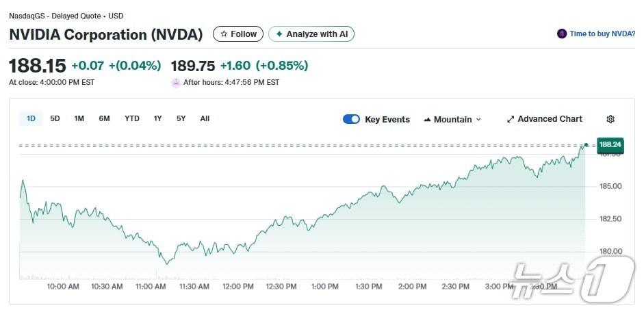Click the sparkle icon in Analyze with AI
The height and width of the screenshot is (312, 644).
(279, 34)
